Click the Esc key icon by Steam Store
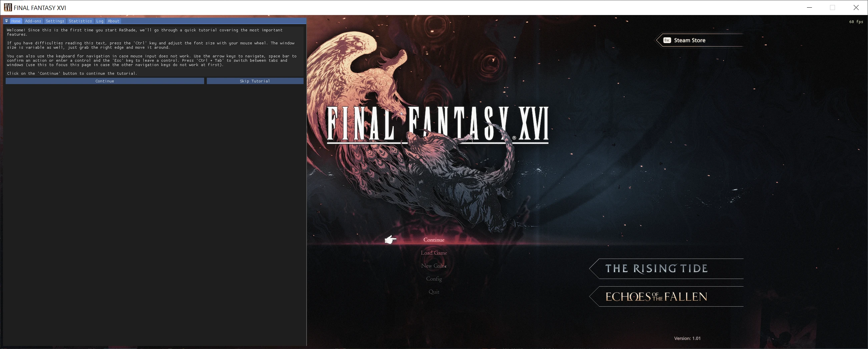This screenshot has width=868, height=349. 667,40
